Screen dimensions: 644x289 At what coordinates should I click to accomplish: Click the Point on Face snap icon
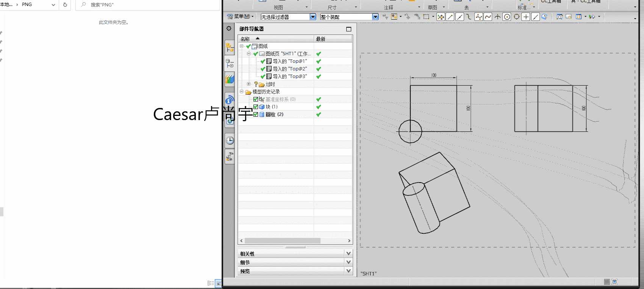(x=544, y=17)
